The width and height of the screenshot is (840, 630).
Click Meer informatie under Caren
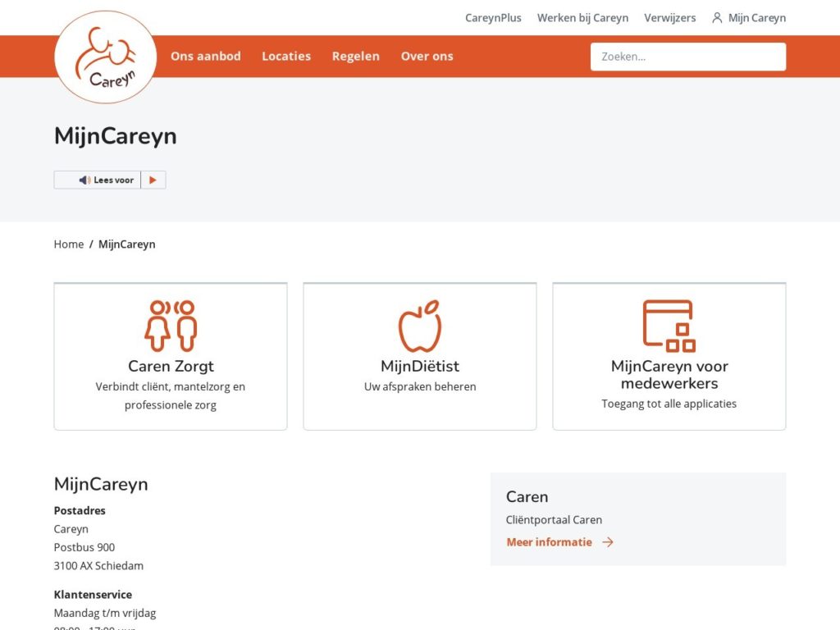[548, 542]
